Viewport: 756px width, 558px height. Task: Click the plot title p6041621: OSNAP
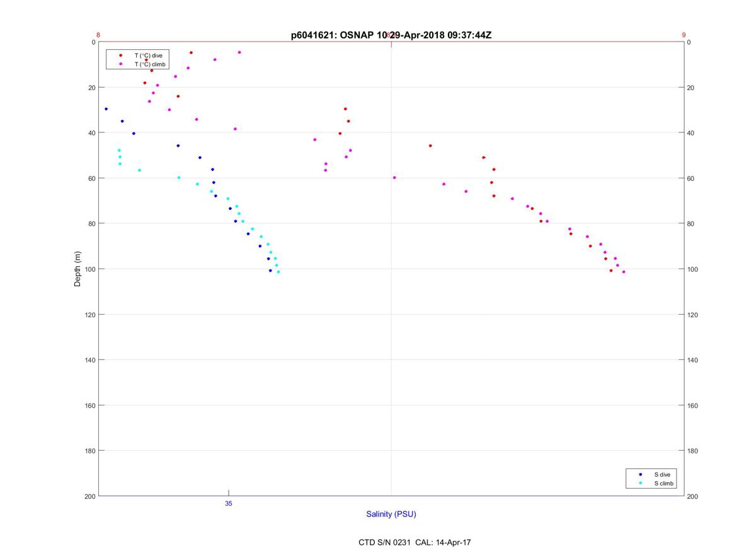332,35
